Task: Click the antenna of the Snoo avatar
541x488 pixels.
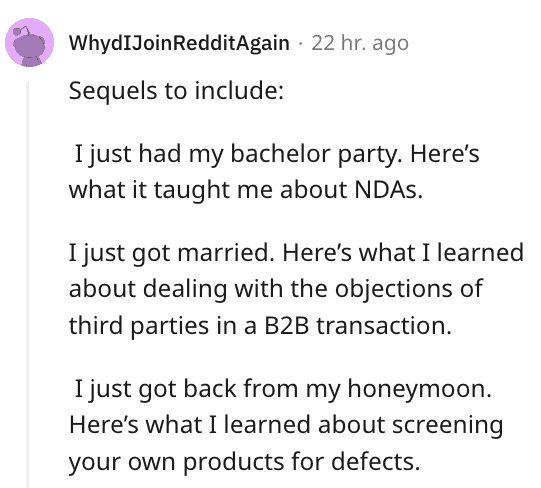Action: click(20, 31)
